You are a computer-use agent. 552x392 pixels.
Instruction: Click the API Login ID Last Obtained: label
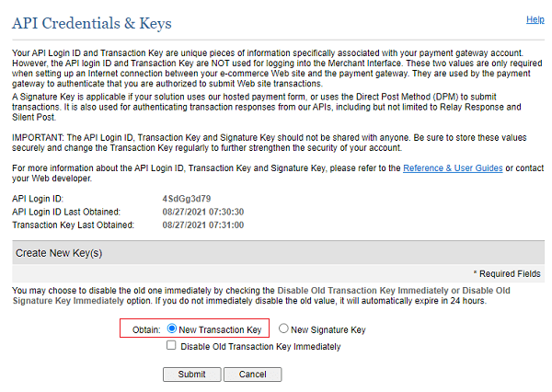pos(72,211)
